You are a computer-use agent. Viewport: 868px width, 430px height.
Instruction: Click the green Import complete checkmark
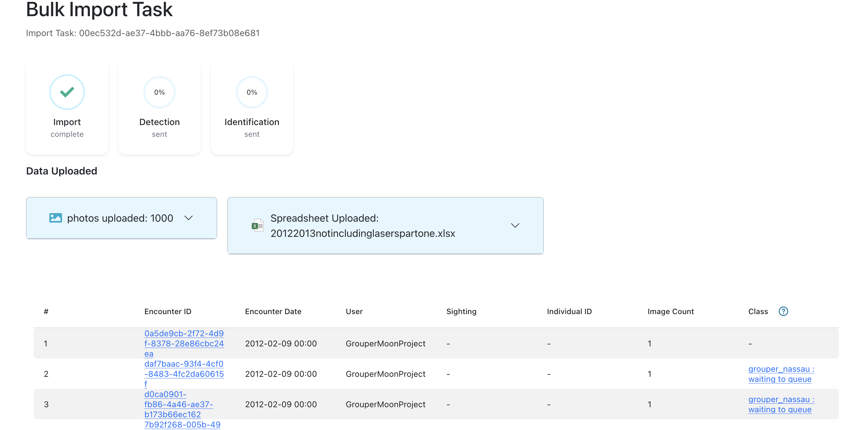[x=67, y=92]
